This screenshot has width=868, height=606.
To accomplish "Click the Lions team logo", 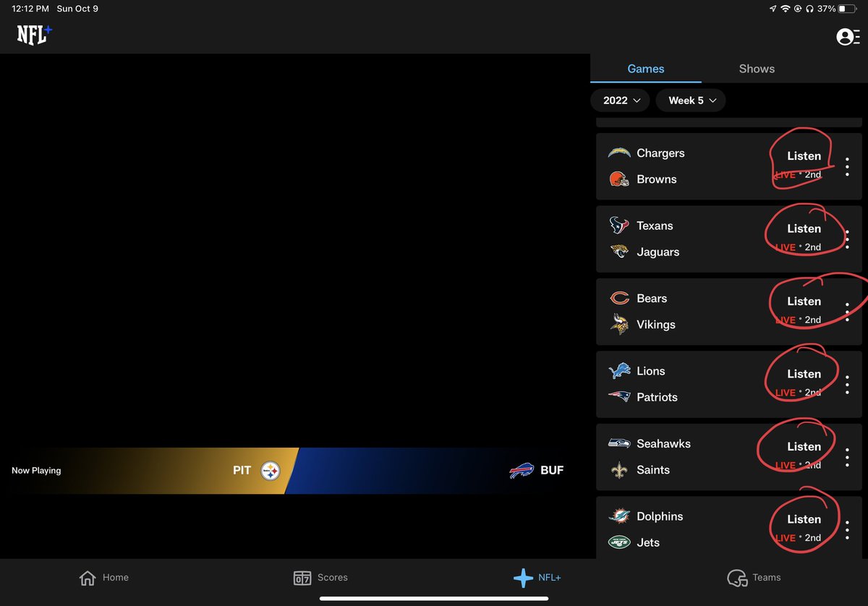I will tap(619, 371).
